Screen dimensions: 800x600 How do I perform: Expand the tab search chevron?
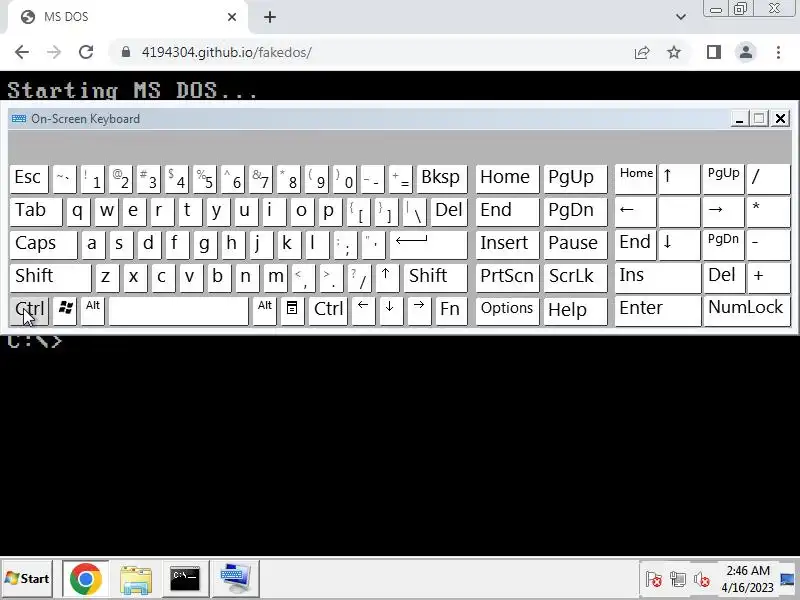[x=681, y=17]
